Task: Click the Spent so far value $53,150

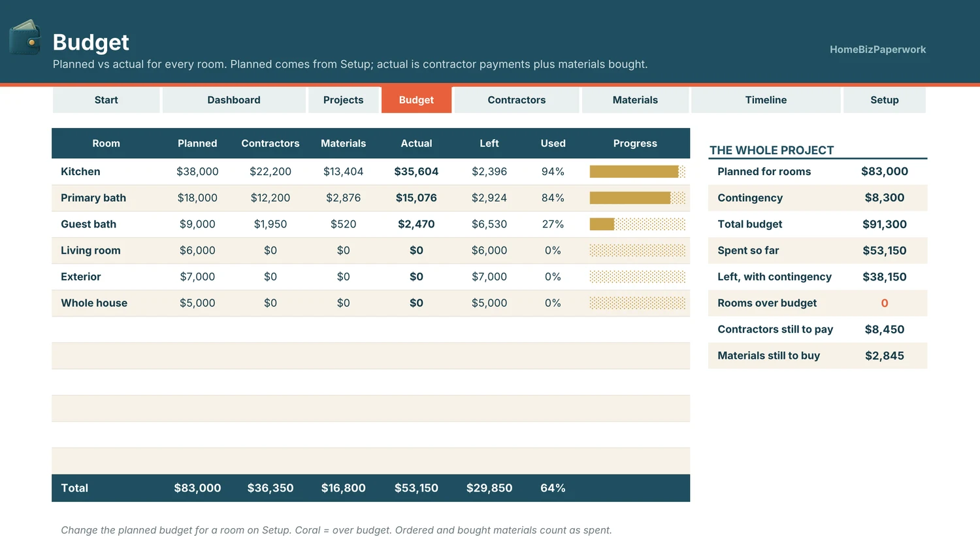Action: coord(885,250)
